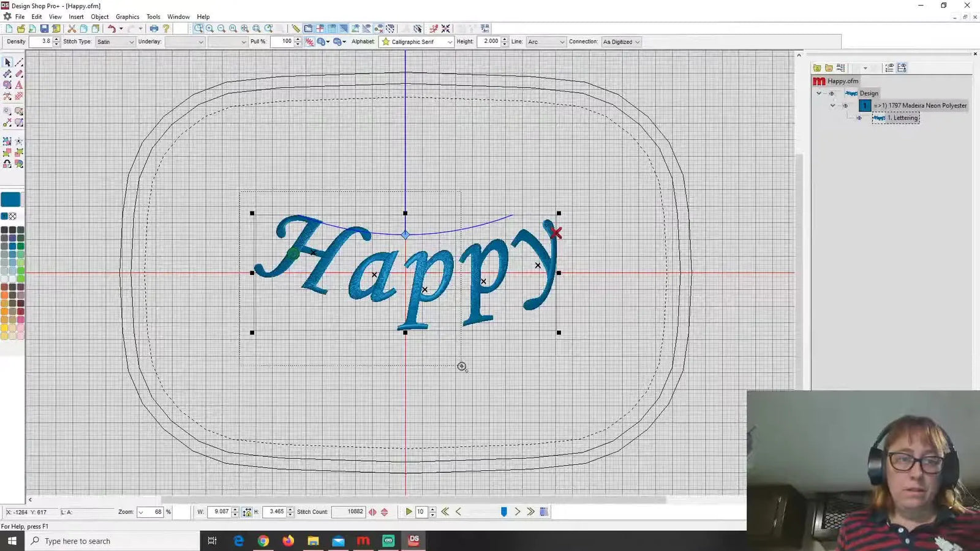Toggle visibility of the Design node
Image resolution: width=980 pixels, height=551 pixels.
pos(831,93)
